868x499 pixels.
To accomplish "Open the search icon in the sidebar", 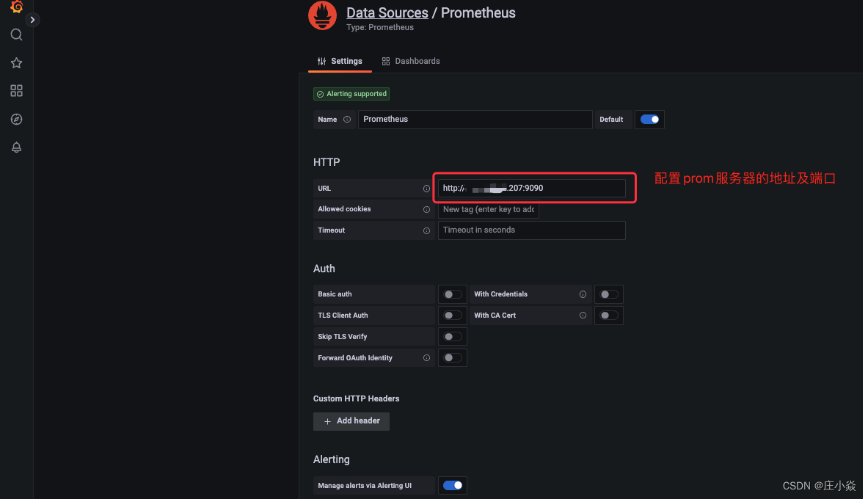I will 17,35.
